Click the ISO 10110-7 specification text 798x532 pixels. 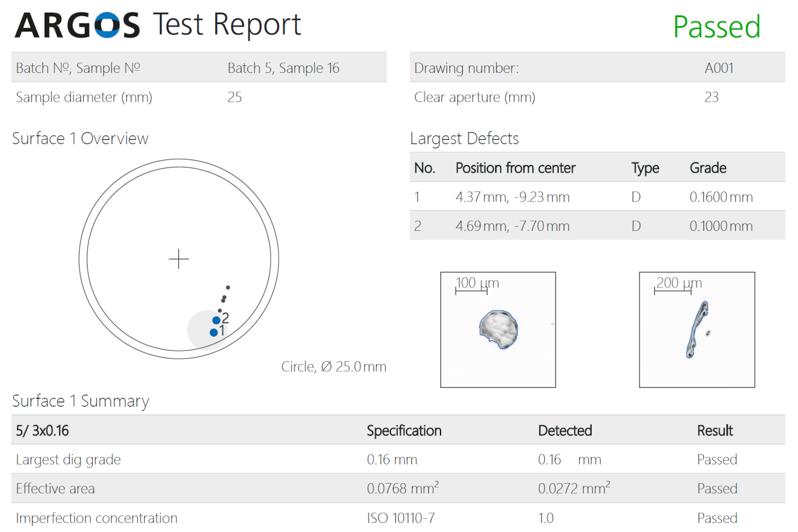(x=401, y=518)
